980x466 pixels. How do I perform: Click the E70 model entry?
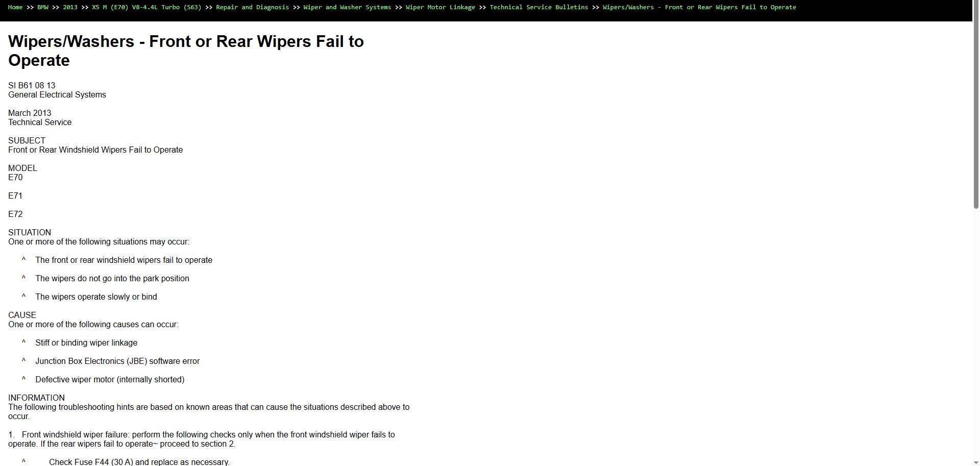[x=15, y=177]
